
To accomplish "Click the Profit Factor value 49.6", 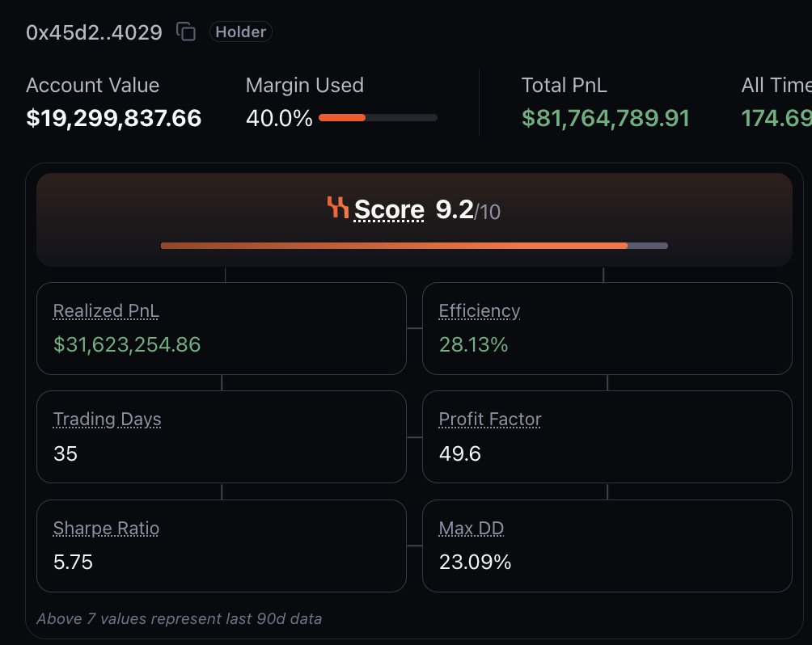I will click(460, 453).
